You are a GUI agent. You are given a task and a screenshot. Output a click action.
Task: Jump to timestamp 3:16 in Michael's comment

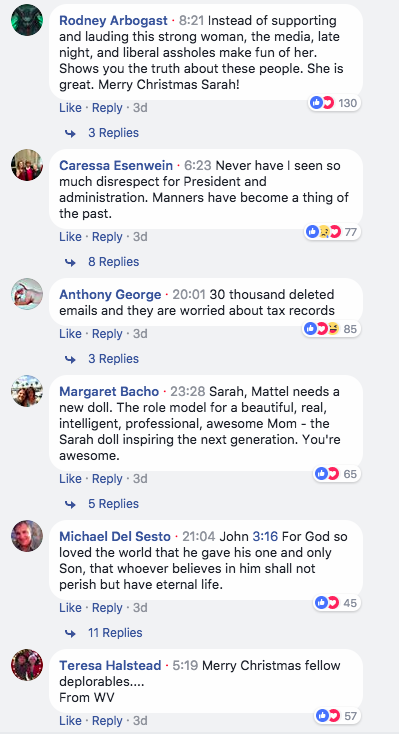pyautogui.click(x=265, y=536)
